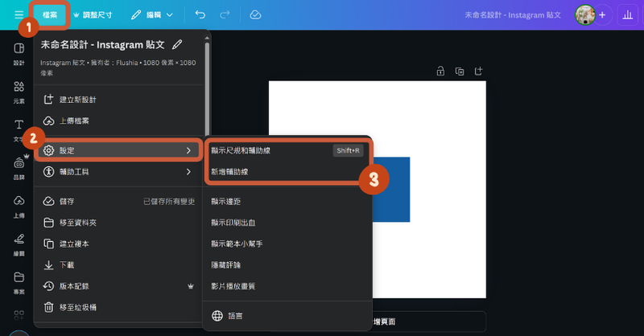Click the pencil icon to rename design

pyautogui.click(x=188, y=45)
